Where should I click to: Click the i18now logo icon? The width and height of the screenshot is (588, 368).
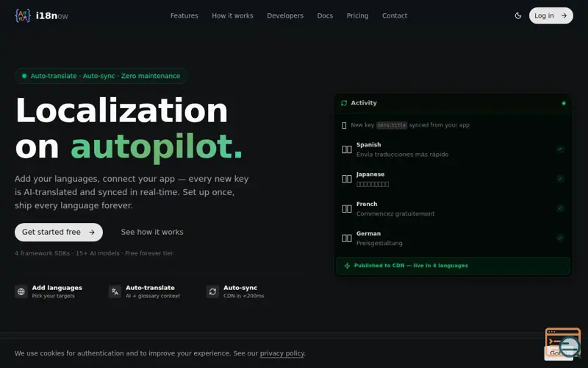(x=23, y=15)
